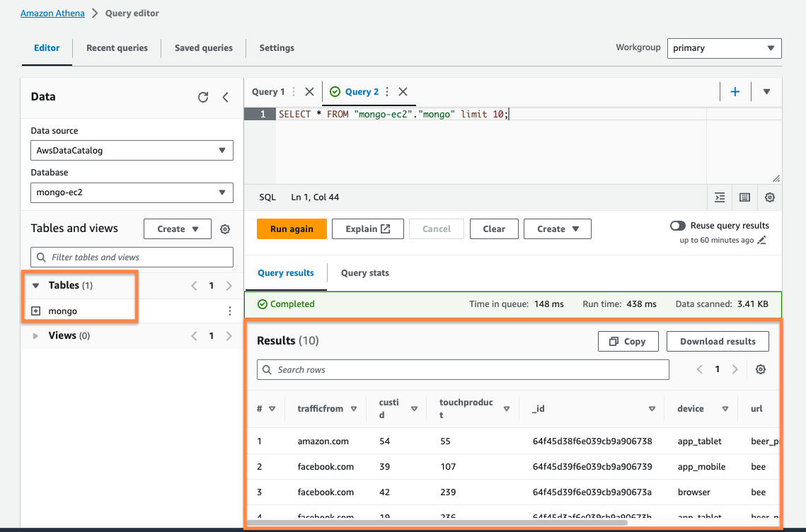The width and height of the screenshot is (806, 532).
Task: Click the Run again button
Action: [292, 229]
